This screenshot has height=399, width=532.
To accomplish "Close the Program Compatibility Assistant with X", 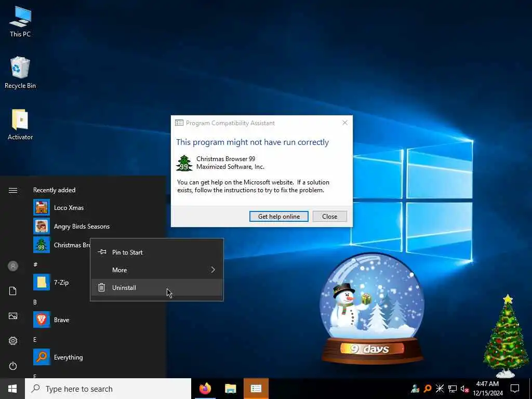I will pyautogui.click(x=345, y=123).
